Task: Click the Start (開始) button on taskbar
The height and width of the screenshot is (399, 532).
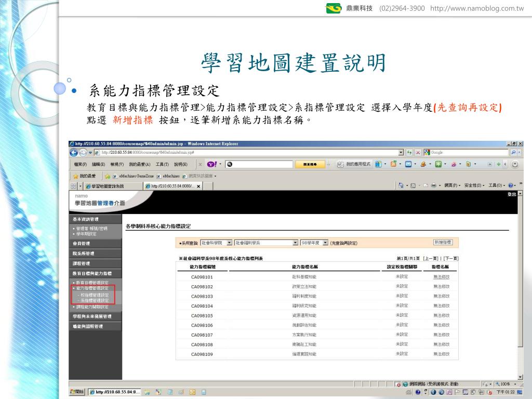Action: pyautogui.click(x=77, y=392)
